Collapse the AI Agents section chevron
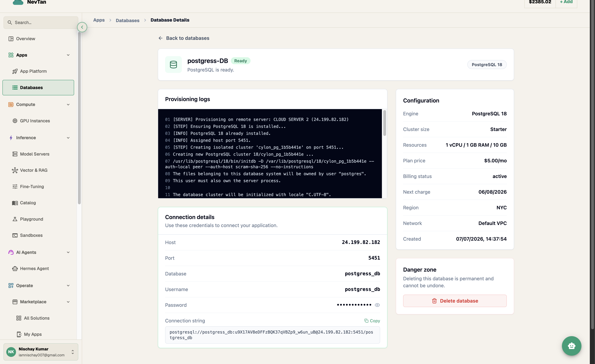 coord(68,252)
